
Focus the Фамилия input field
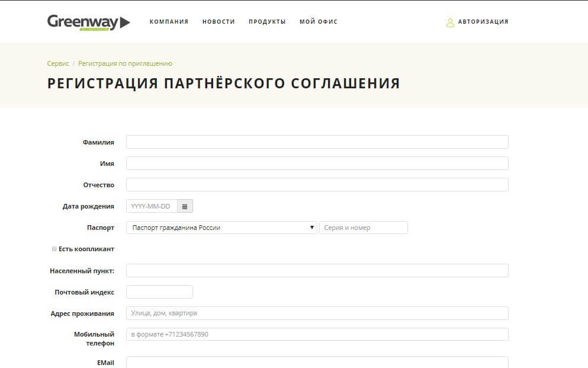pos(317,142)
